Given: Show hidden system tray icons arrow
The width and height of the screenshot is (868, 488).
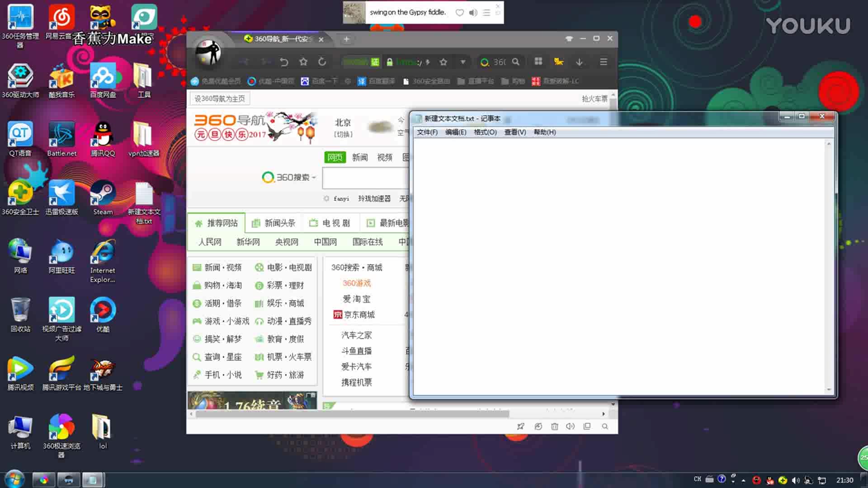Looking at the screenshot, I should (x=744, y=480).
